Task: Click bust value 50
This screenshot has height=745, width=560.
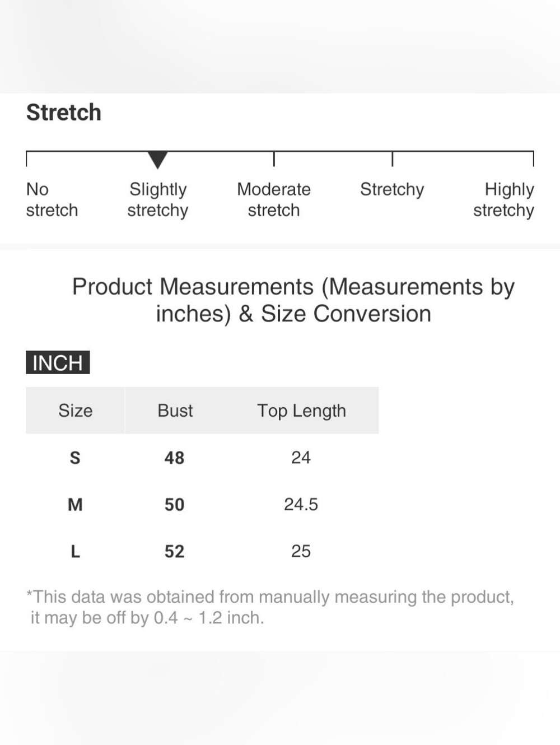Action: (175, 505)
